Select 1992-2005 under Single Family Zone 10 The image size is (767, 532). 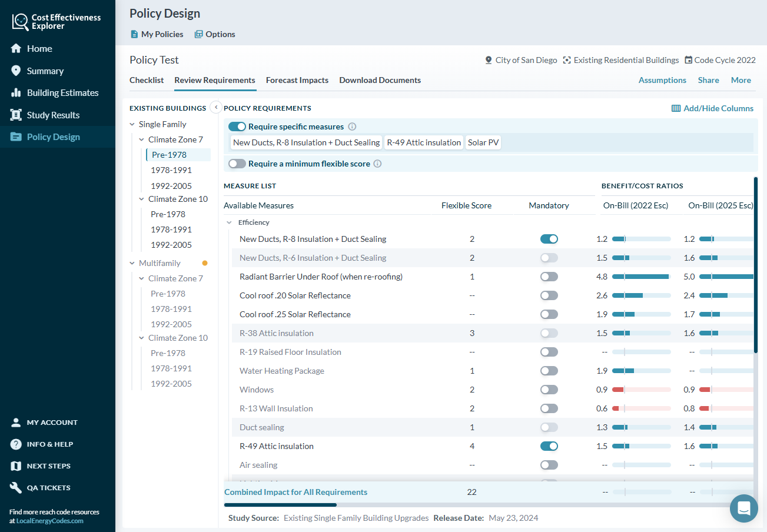(x=171, y=245)
